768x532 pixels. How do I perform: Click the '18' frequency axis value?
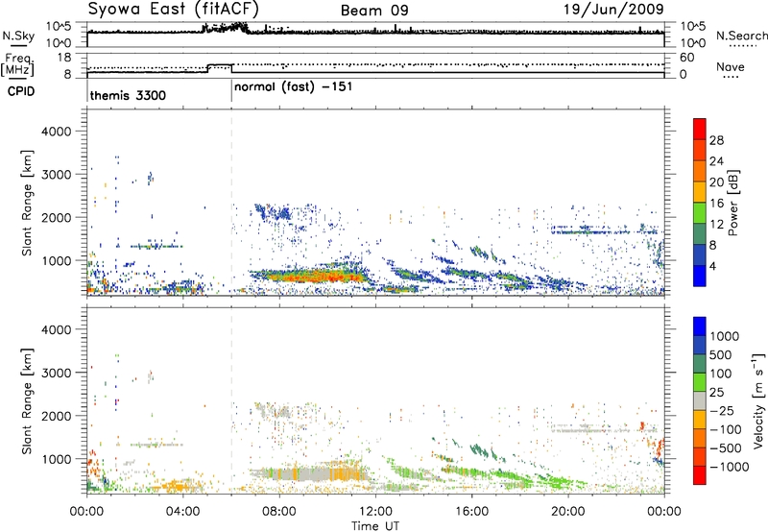[x=63, y=58]
